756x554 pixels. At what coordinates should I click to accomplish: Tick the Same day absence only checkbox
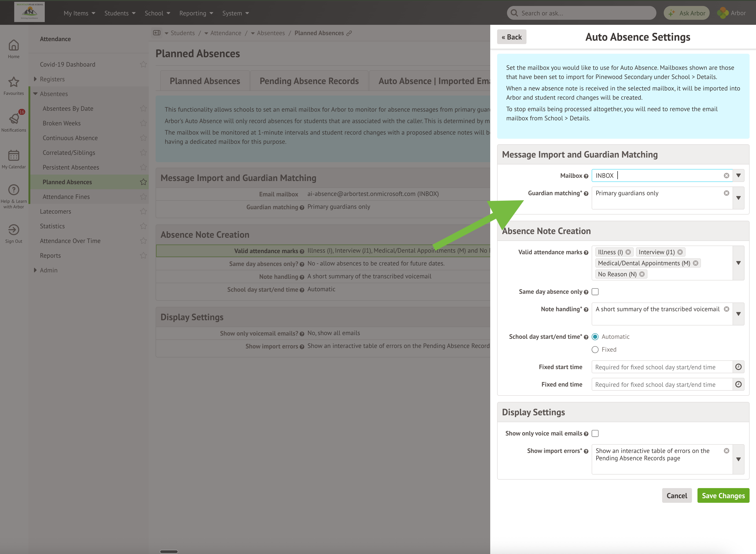pos(595,292)
